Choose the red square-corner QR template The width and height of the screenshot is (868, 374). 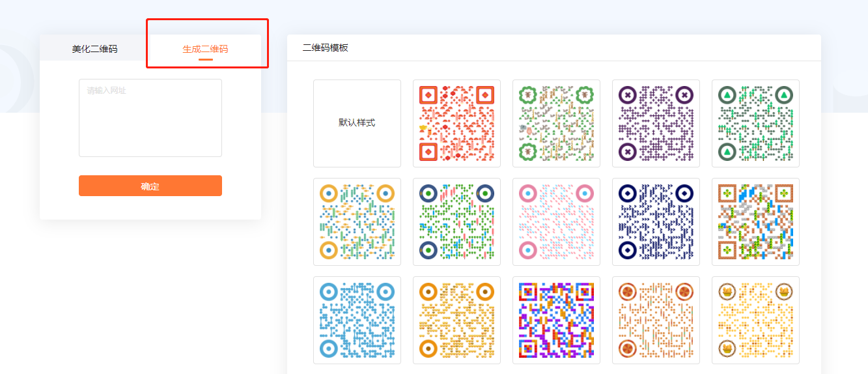[456, 123]
